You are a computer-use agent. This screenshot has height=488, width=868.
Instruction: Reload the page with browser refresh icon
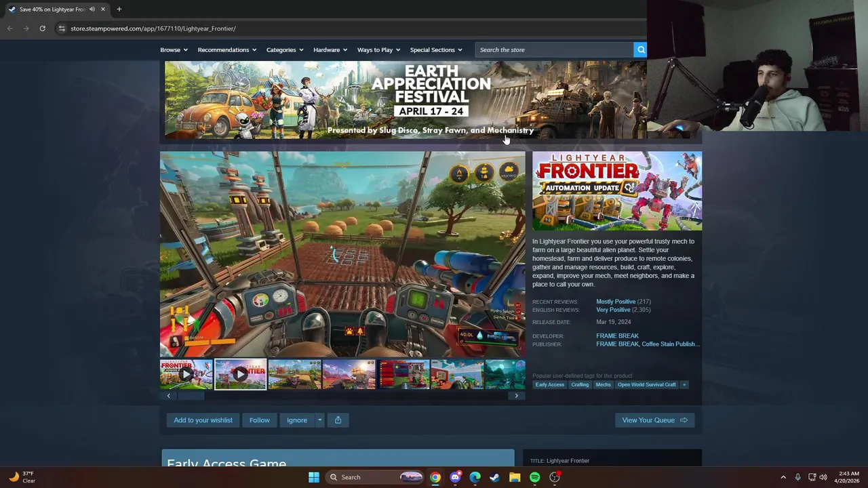(x=42, y=28)
